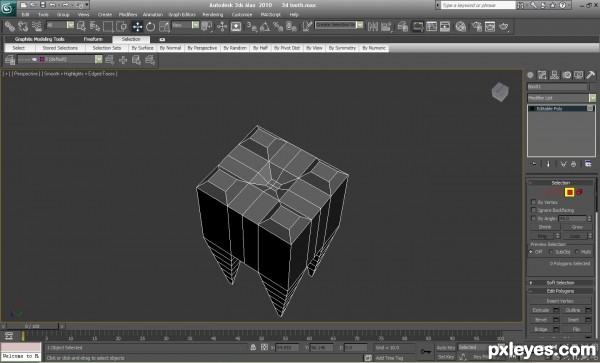Click the Use Pivot Point Center icon
This screenshot has width=600, height=363.
(207, 26)
